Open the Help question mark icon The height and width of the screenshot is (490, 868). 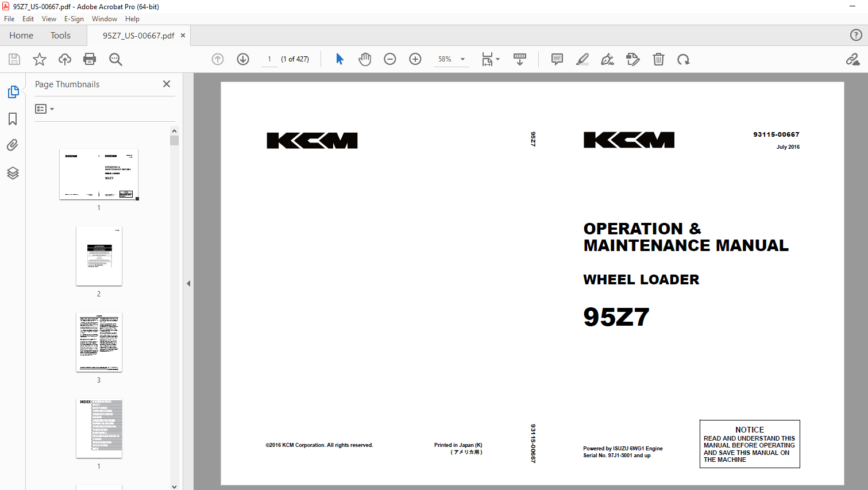click(856, 35)
